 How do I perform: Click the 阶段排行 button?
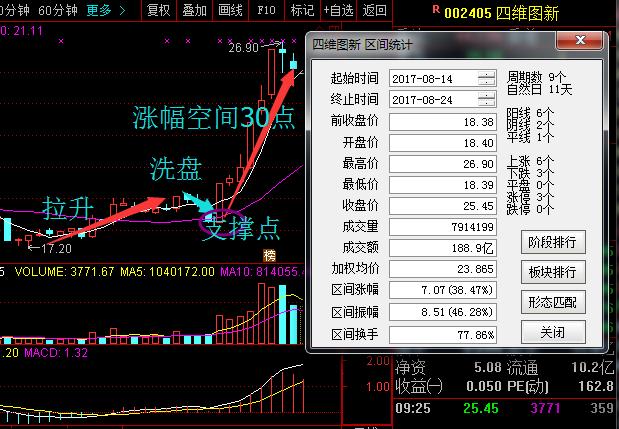[x=552, y=242]
